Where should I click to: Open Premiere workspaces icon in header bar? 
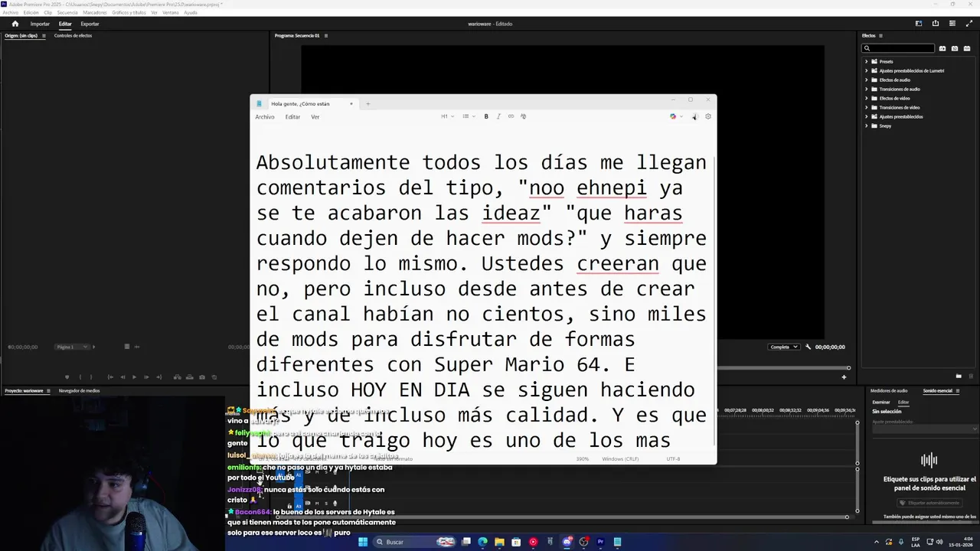919,24
